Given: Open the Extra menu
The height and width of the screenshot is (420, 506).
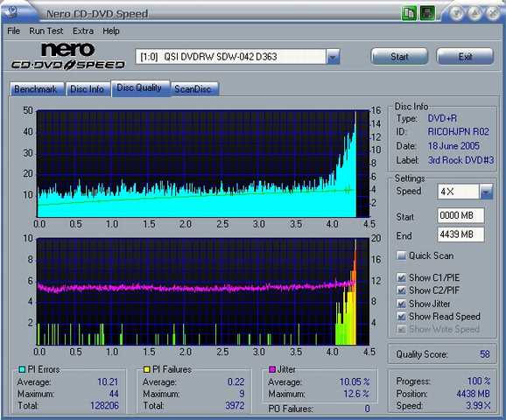Looking at the screenshot, I should (x=83, y=31).
